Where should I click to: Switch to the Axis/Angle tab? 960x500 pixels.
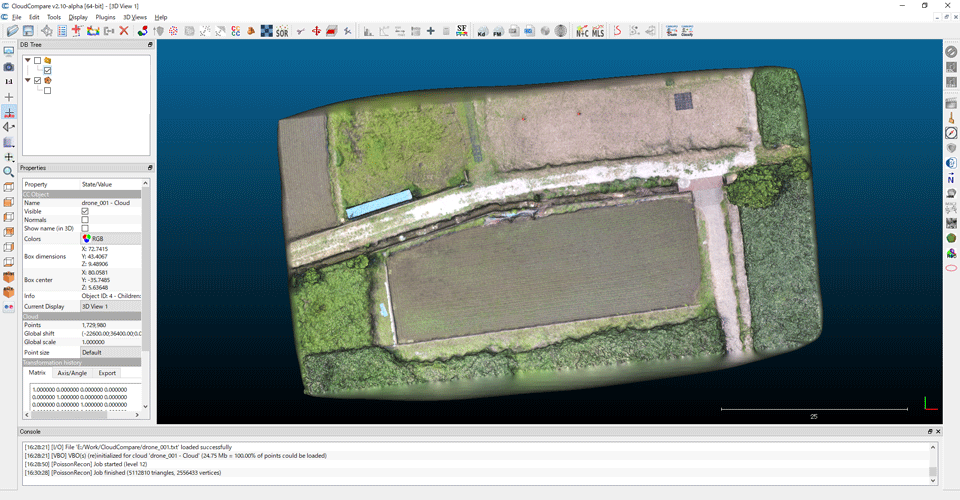coord(72,373)
